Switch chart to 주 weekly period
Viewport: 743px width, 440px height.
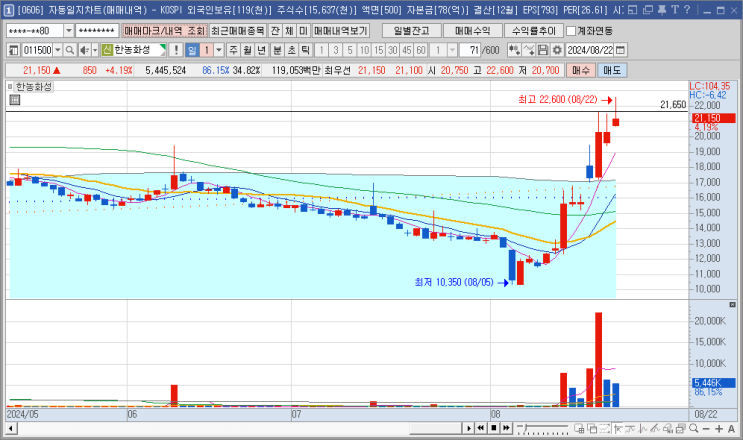[234, 50]
